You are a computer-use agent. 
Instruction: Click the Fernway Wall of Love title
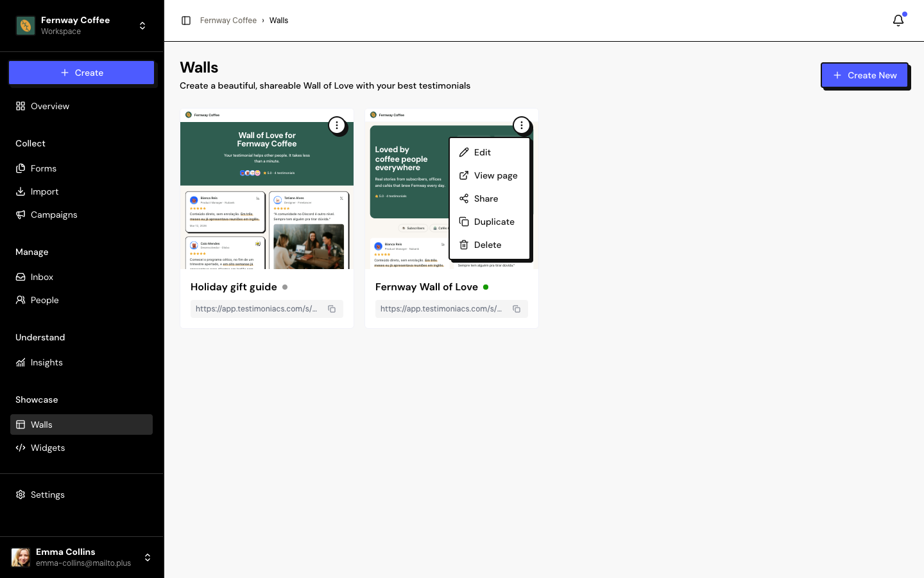click(427, 287)
